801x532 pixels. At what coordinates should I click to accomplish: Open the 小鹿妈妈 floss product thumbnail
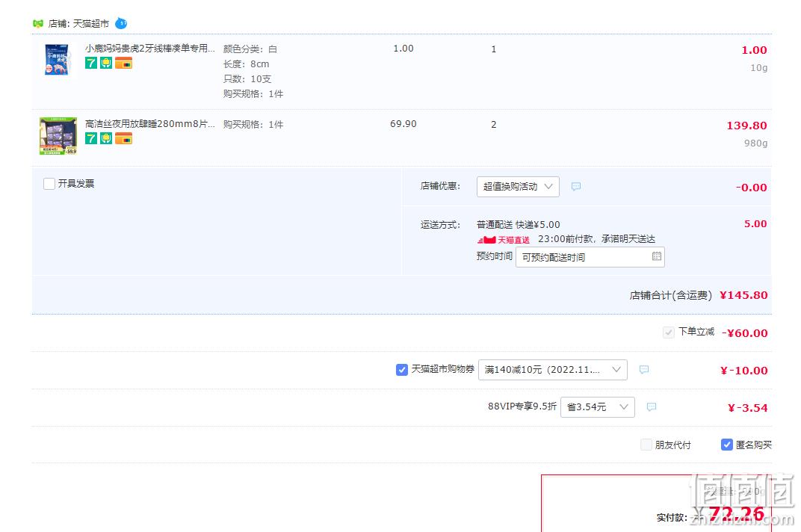tap(57, 59)
